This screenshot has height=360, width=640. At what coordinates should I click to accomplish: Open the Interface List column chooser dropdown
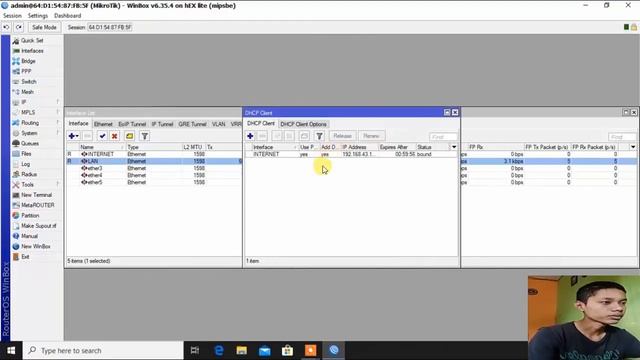pos(633,147)
